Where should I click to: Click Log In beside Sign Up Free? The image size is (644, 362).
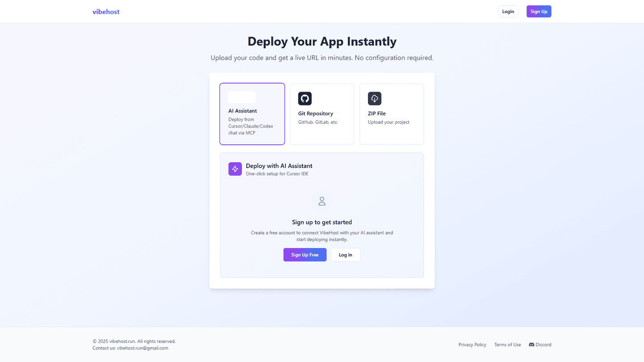point(345,255)
